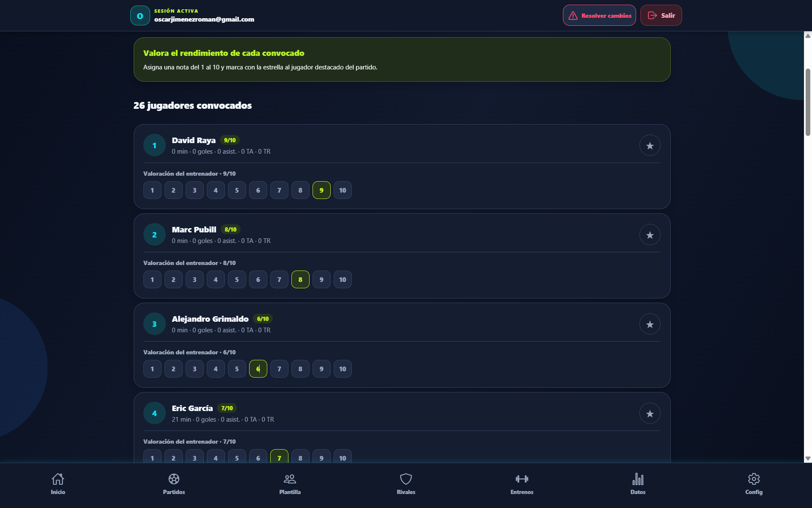Click the Resolver cambios button
The width and height of the screenshot is (812, 508).
click(x=599, y=16)
